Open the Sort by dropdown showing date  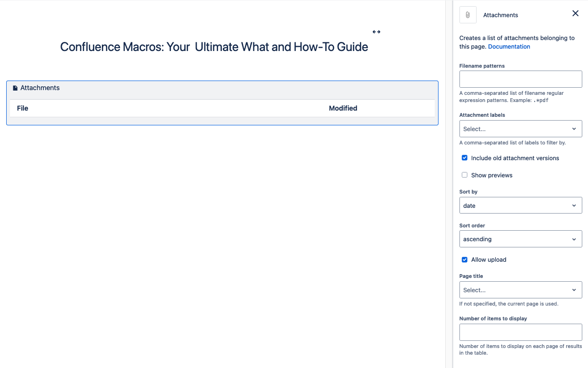click(520, 205)
